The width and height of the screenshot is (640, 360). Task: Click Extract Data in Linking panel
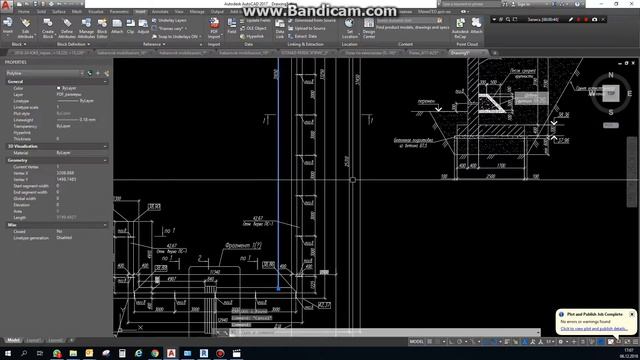(302, 36)
